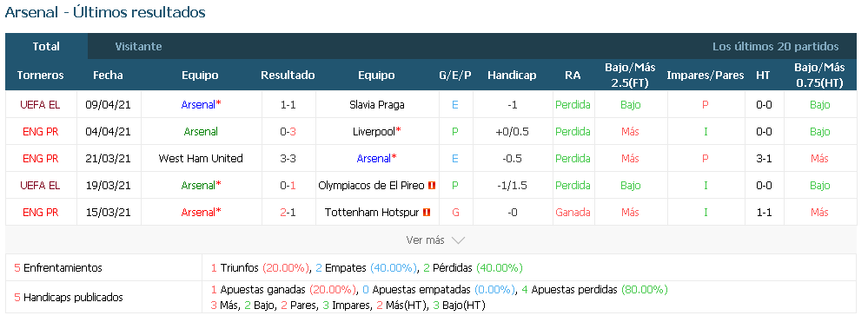Switch to the Visitante tab
Viewport: 868px width, 322px height.
[138, 47]
